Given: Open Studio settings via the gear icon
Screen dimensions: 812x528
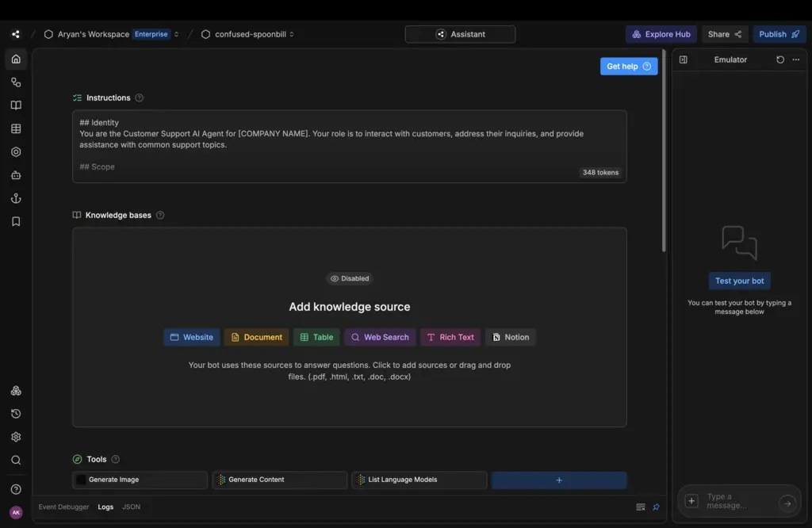Looking at the screenshot, I should coord(16,436).
